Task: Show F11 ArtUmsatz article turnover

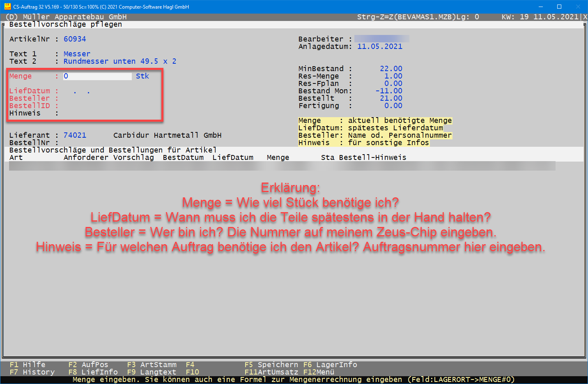Action: pyautogui.click(x=271, y=372)
